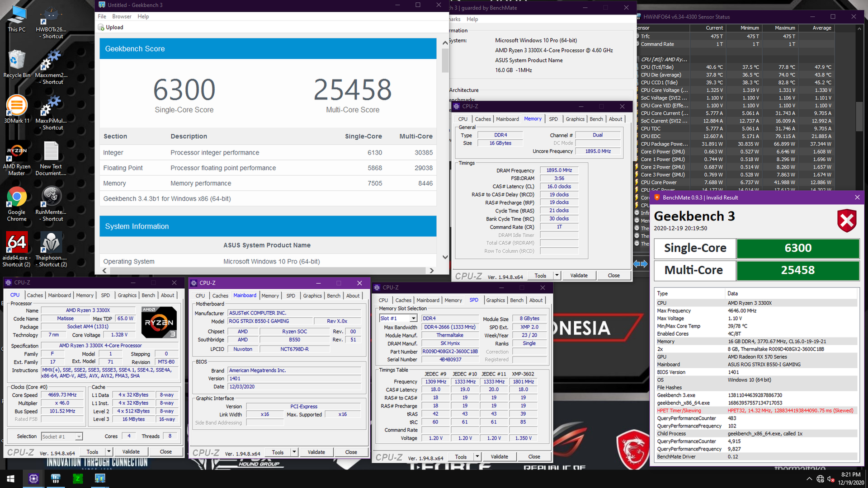Select the green taskbar app icon

(x=78, y=479)
